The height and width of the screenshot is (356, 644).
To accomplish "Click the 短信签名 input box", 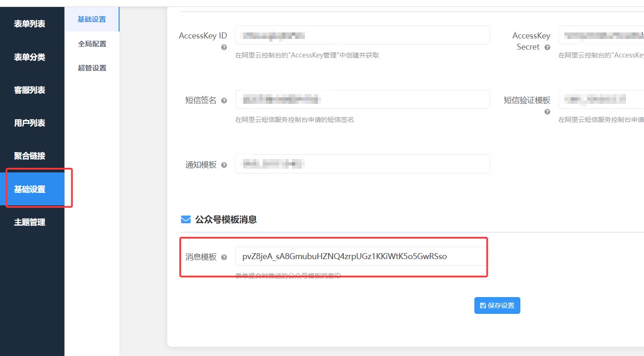I will point(362,100).
